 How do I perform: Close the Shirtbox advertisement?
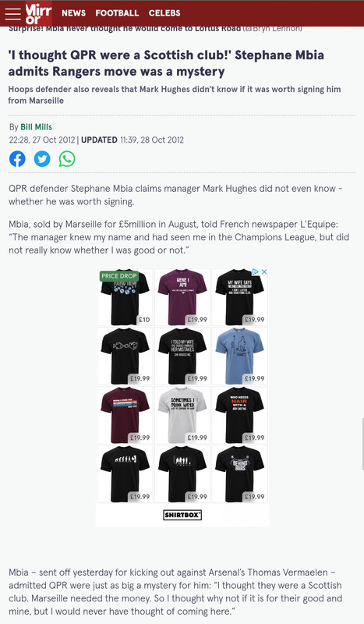coord(263,271)
